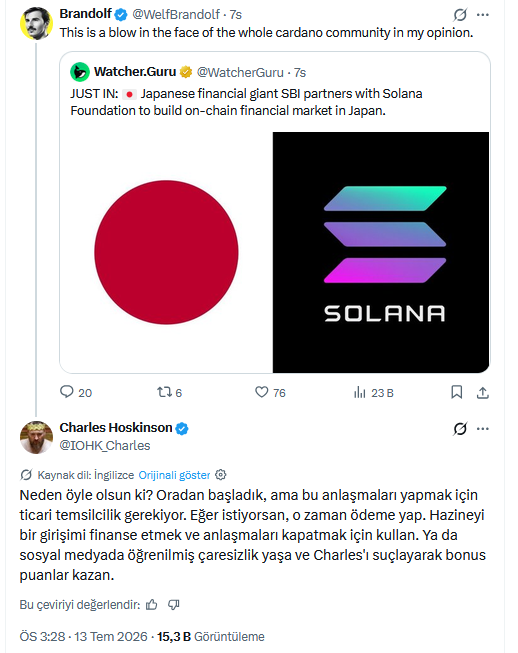Click the reply icon with 20 replies
This screenshot has height=653, width=518.
(67, 392)
